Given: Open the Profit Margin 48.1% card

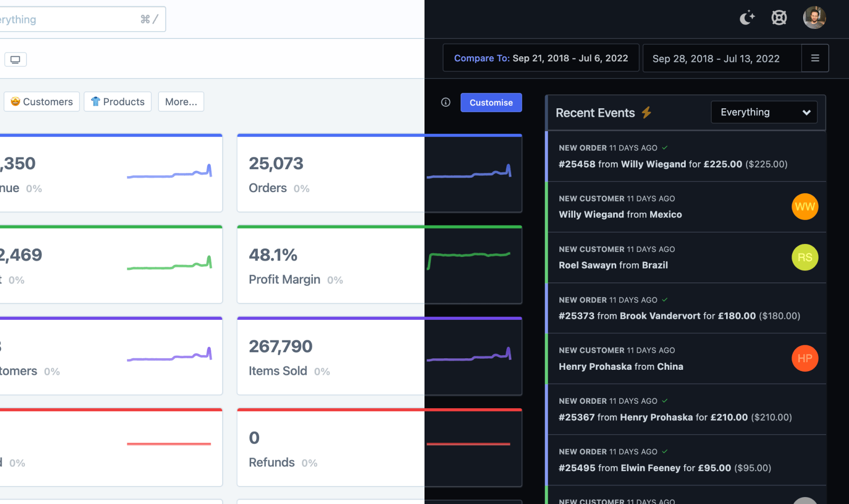Looking at the screenshot, I should (x=330, y=265).
